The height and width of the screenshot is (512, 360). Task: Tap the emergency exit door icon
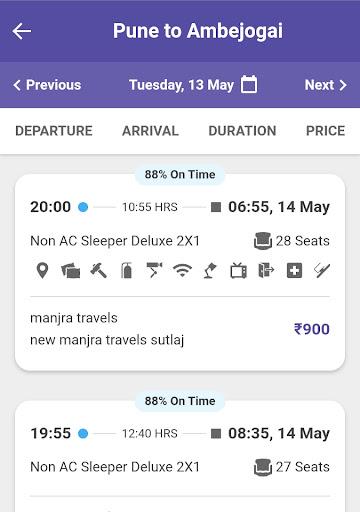tap(266, 270)
